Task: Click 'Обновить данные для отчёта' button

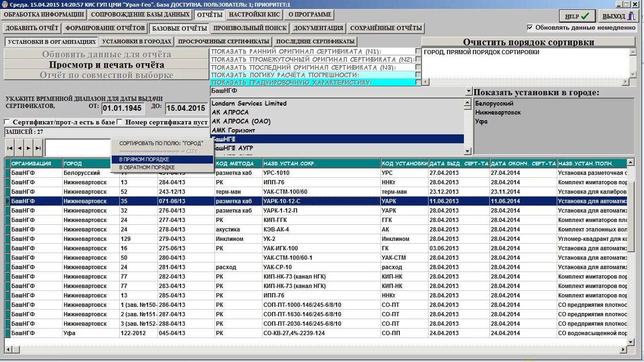Action: (x=107, y=54)
